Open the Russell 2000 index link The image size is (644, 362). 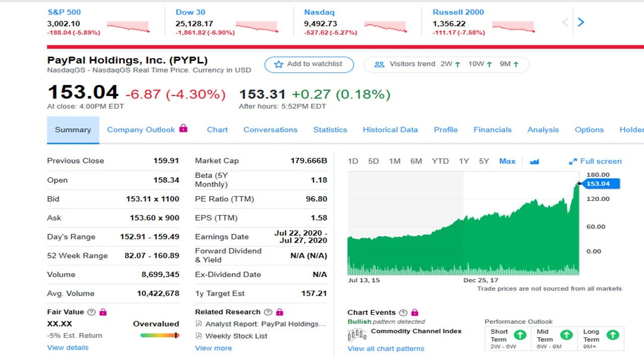pos(458,12)
